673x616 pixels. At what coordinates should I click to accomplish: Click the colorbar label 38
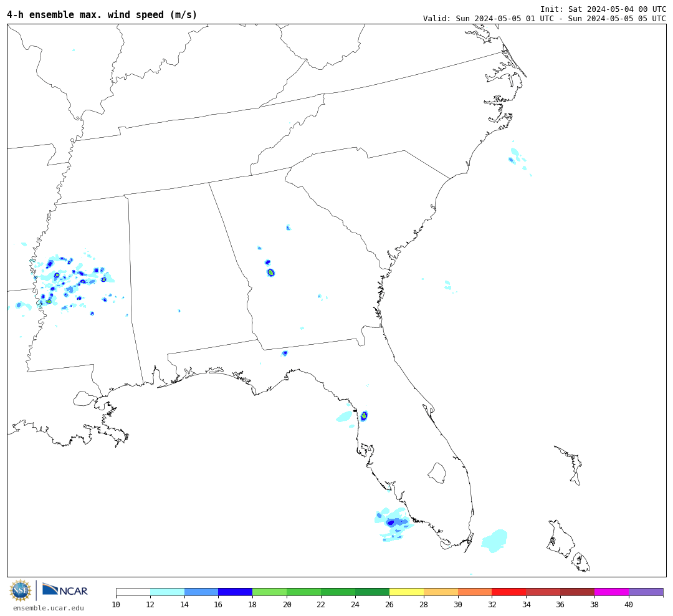(595, 604)
